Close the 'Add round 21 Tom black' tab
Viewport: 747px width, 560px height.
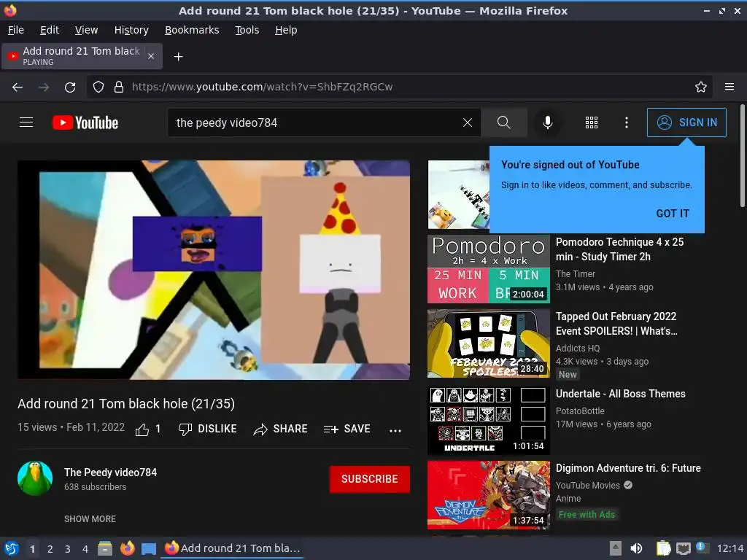click(x=151, y=56)
